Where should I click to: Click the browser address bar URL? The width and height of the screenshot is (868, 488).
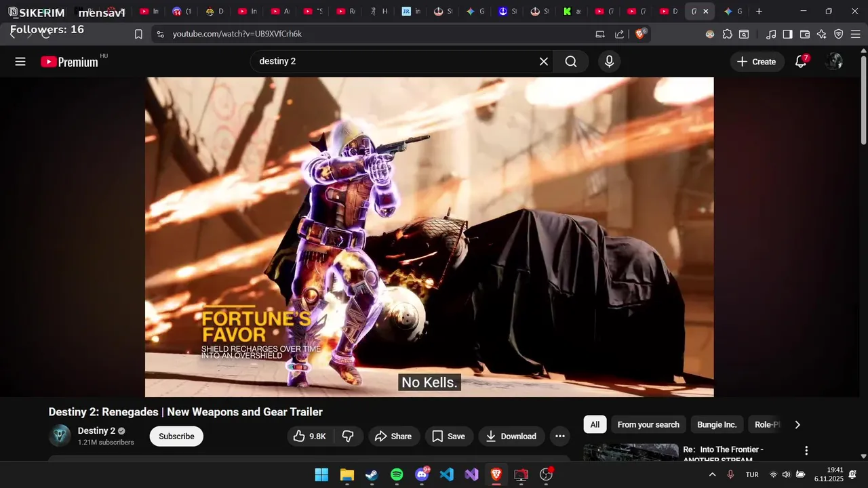(x=237, y=34)
